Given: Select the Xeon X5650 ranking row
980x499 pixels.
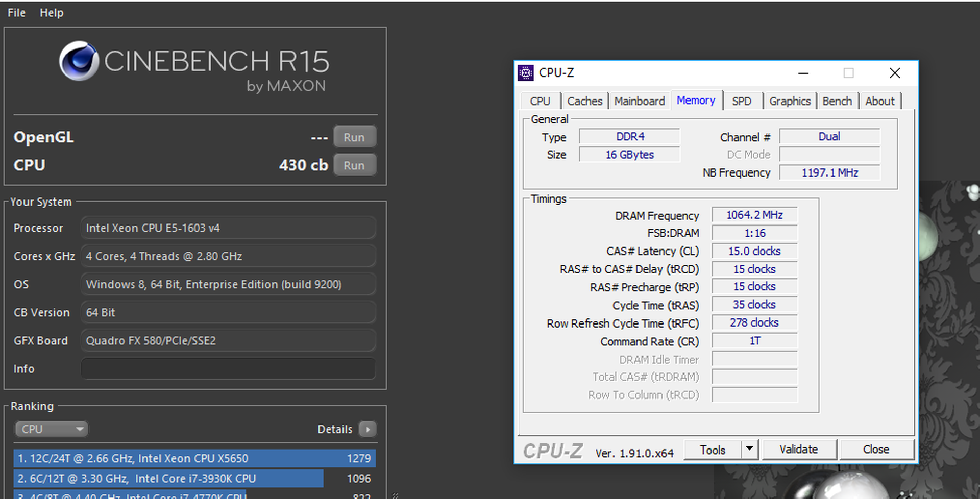Looking at the screenshot, I should pos(194,458).
